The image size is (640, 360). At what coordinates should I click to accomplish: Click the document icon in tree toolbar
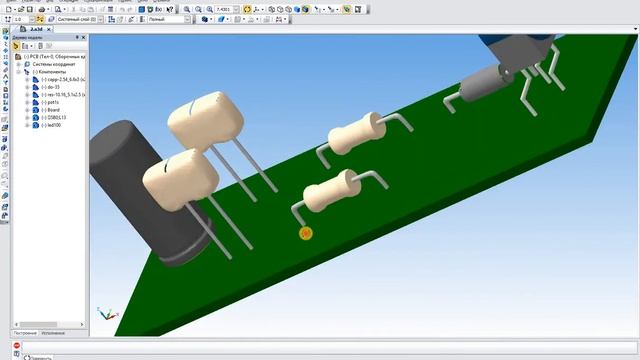pyautogui.click(x=40, y=46)
